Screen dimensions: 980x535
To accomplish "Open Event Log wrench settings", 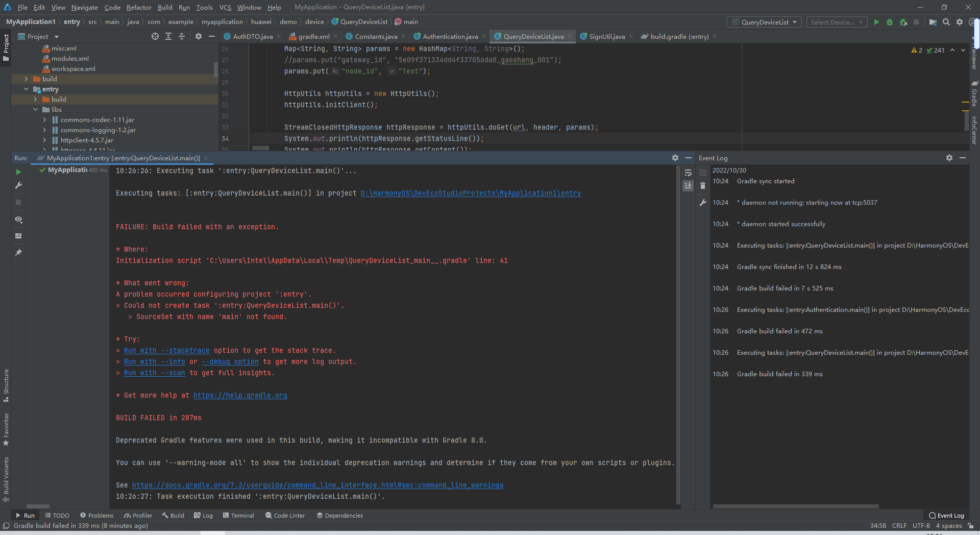I will [x=703, y=203].
